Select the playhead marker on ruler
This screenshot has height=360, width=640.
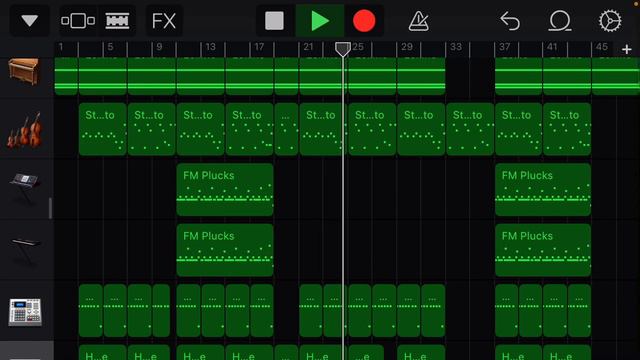[x=343, y=49]
